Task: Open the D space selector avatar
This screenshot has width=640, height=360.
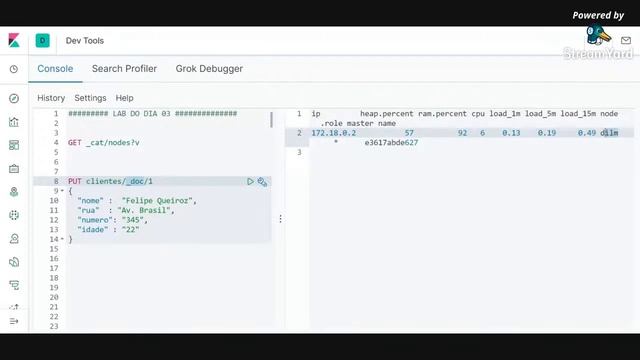Action: pos(42,40)
